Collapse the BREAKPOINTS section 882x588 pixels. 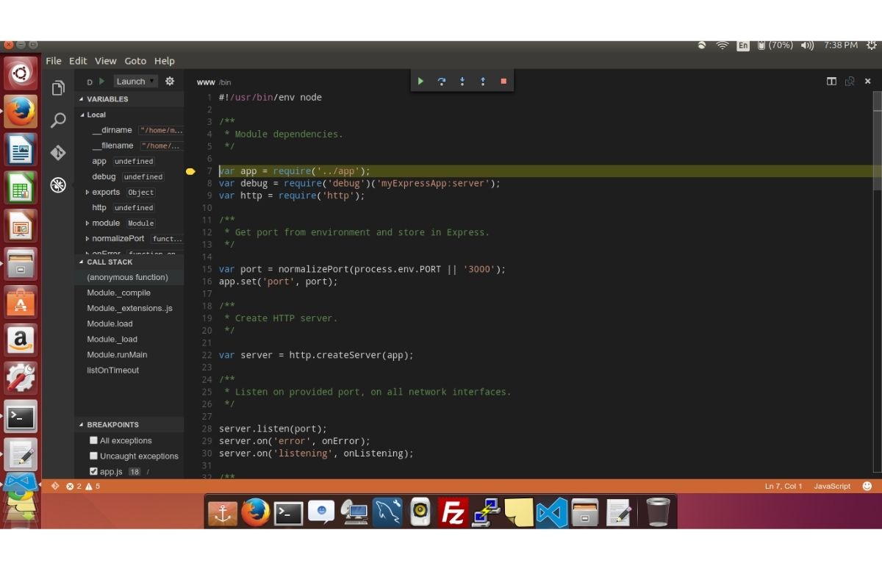tap(129, 424)
